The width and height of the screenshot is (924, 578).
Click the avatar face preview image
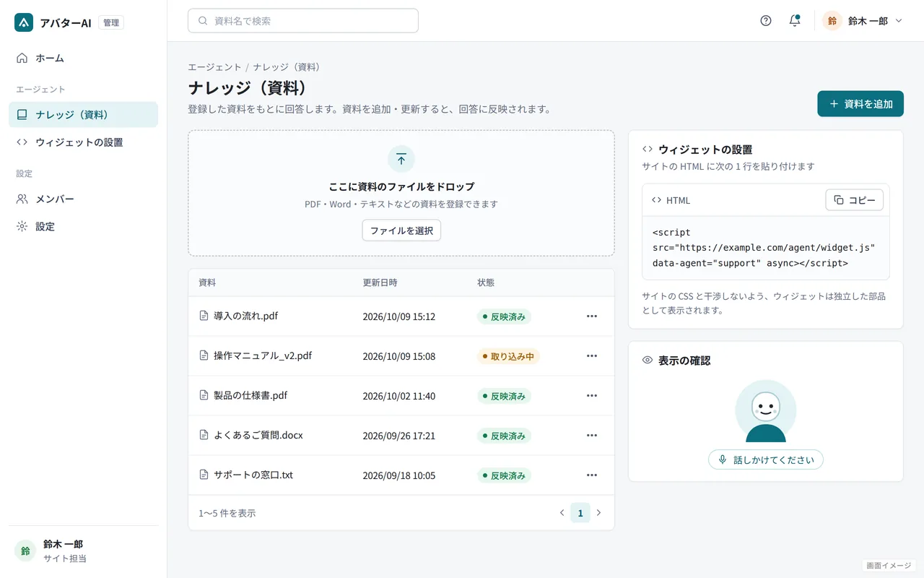pyautogui.click(x=766, y=411)
